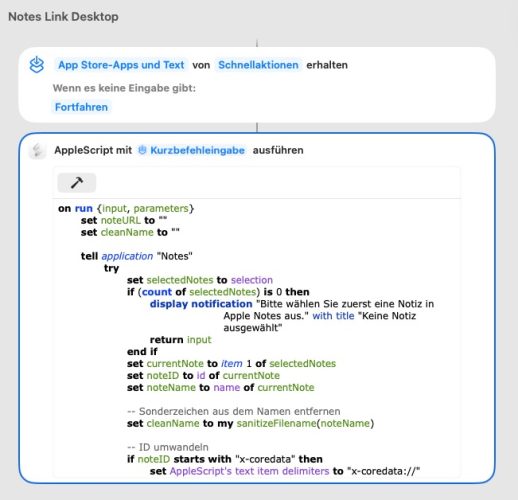The height and width of the screenshot is (500, 518).
Task: Click the 'ID umwandeln' comment line
Action: (x=168, y=447)
